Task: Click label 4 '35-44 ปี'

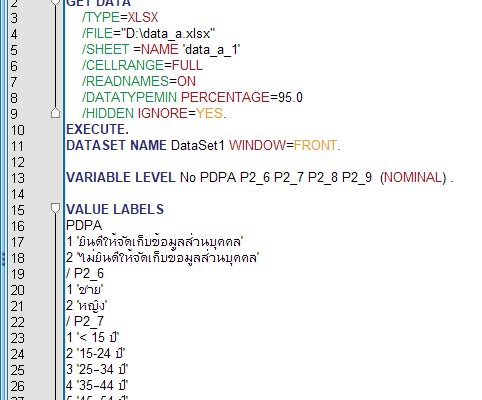Action: [97, 385]
